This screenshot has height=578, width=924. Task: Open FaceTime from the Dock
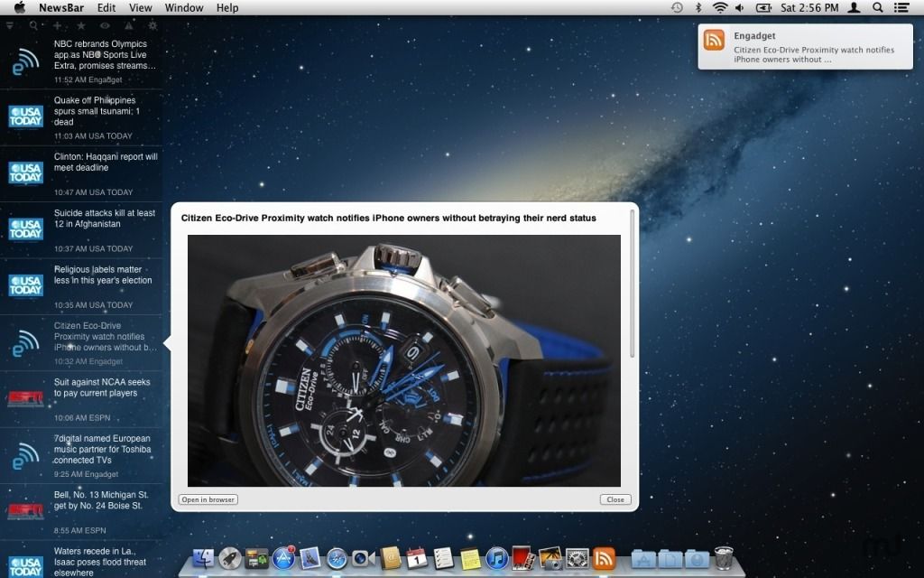(363, 558)
